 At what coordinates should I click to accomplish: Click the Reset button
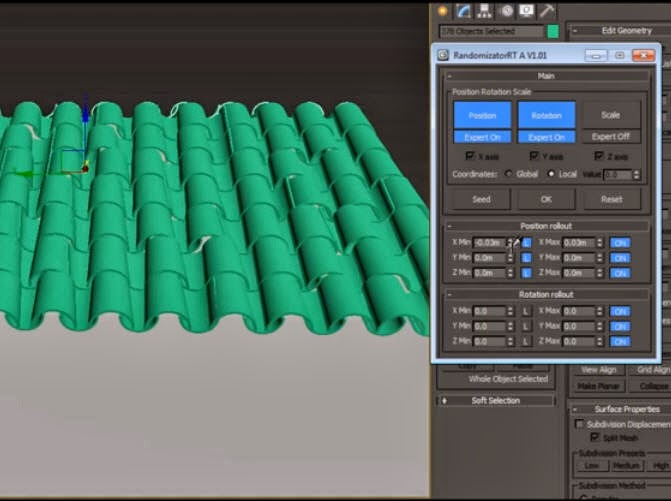click(611, 199)
